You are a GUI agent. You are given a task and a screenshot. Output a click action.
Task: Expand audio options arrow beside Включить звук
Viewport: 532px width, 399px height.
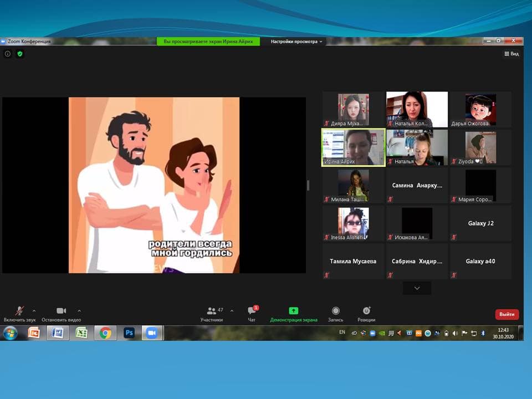coord(34,310)
